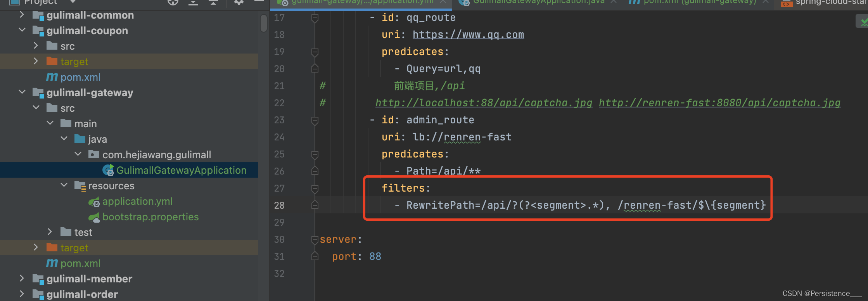Screen dimensions: 868x301
Task: Click the 'port: 88' line
Action: coord(356,256)
